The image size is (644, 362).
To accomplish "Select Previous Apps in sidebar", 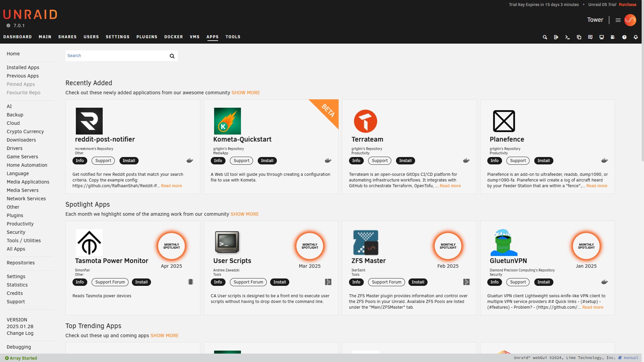I will (x=22, y=76).
